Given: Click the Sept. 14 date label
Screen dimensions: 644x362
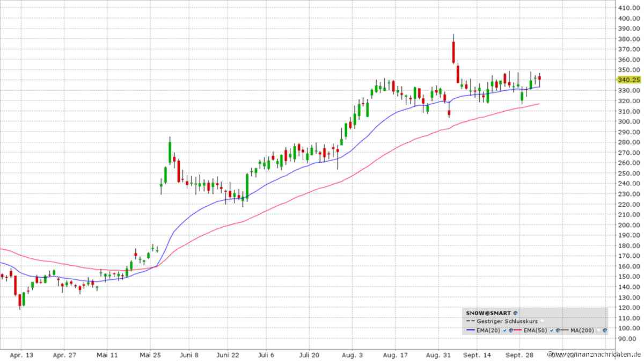Looking at the screenshot, I should (478, 355).
